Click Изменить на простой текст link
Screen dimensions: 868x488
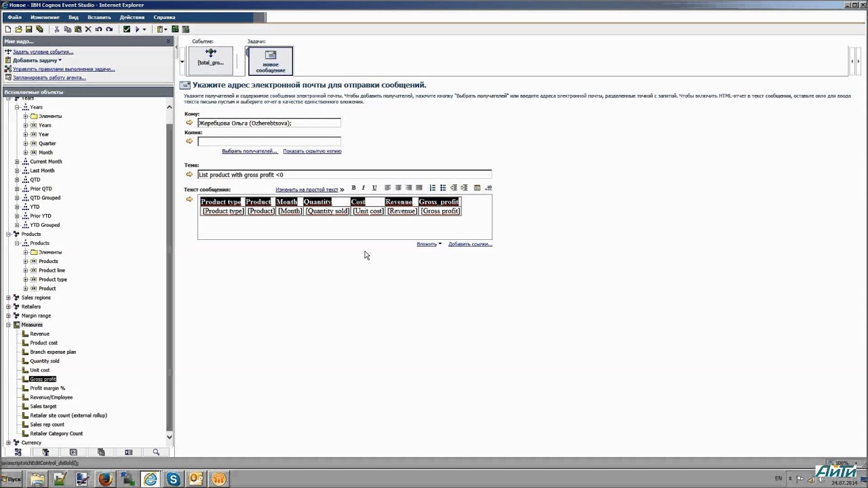[x=307, y=190]
